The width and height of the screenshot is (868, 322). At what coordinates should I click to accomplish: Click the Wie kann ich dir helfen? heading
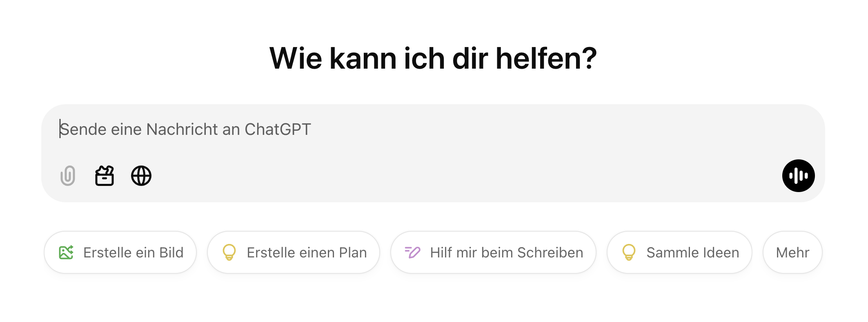tap(433, 58)
